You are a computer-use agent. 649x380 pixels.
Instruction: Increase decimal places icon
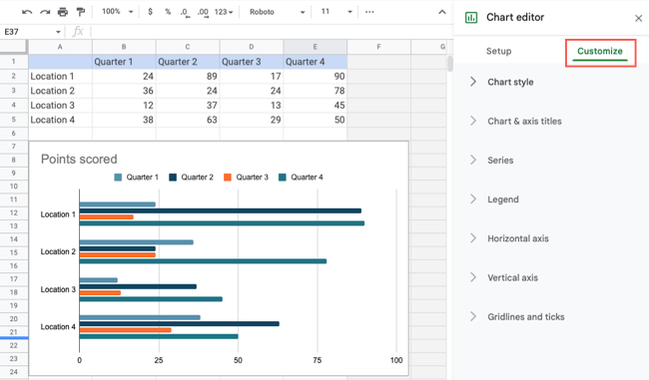tap(203, 12)
